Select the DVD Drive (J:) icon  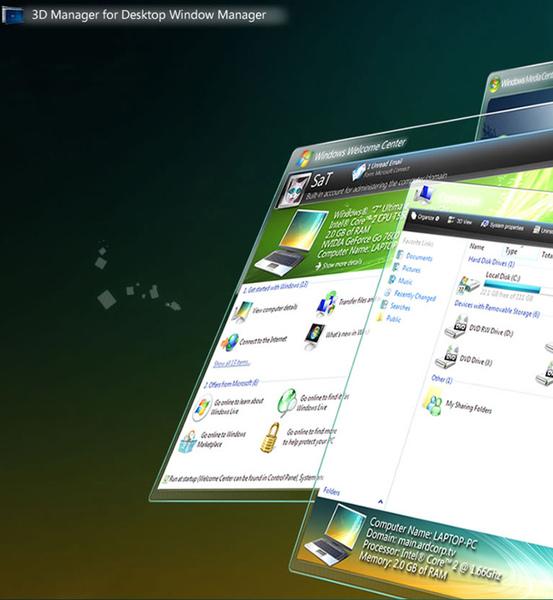coord(447,357)
